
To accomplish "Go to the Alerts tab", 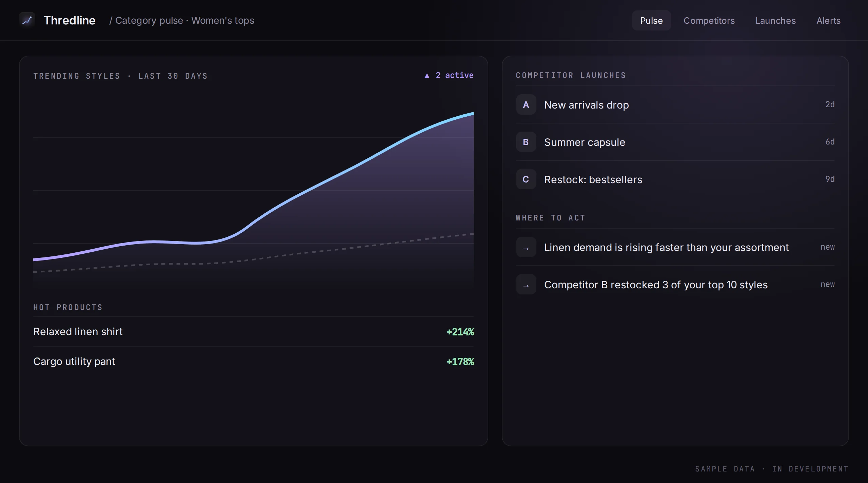I will click(828, 20).
